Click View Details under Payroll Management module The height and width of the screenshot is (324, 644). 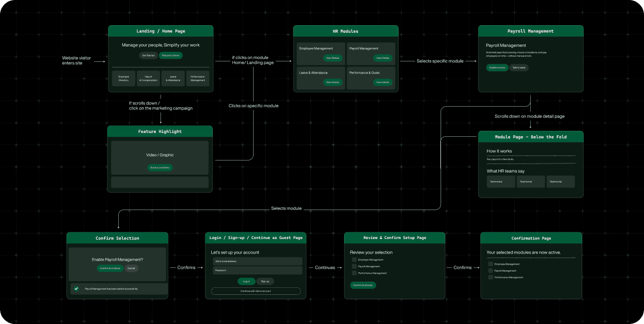382,58
